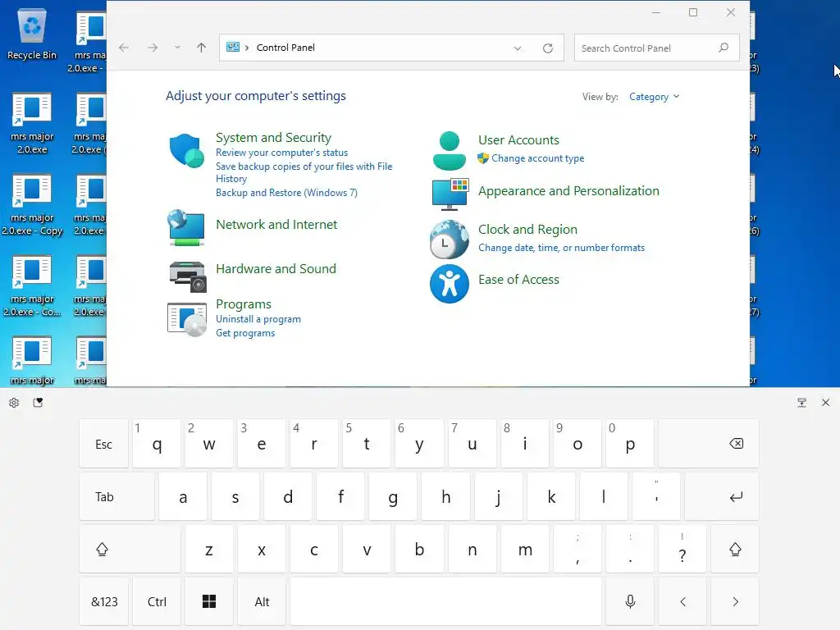Tap the microphone dictation key
Viewport: 840px width, 630px height.
[630, 601]
